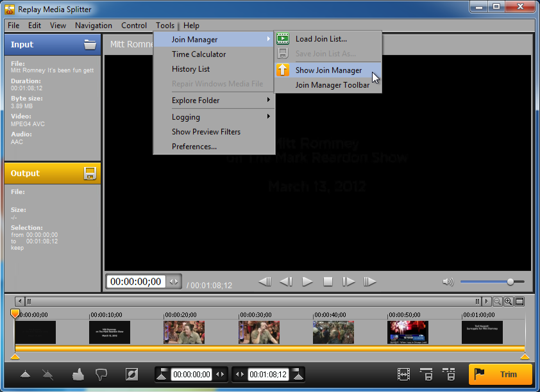Click the right selection end triangle marker
The width and height of the screenshot is (540, 392).
click(x=525, y=357)
